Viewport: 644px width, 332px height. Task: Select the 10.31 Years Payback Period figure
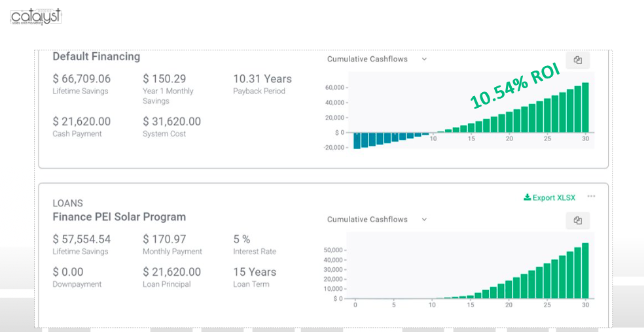pyautogui.click(x=262, y=79)
